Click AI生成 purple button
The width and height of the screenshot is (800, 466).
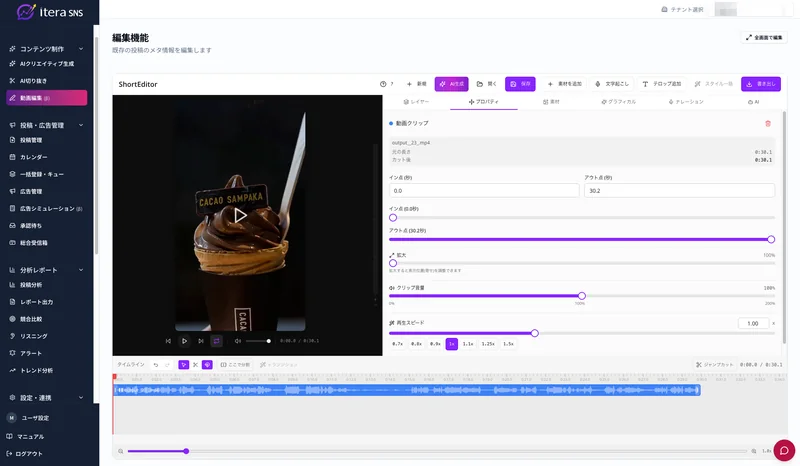452,84
